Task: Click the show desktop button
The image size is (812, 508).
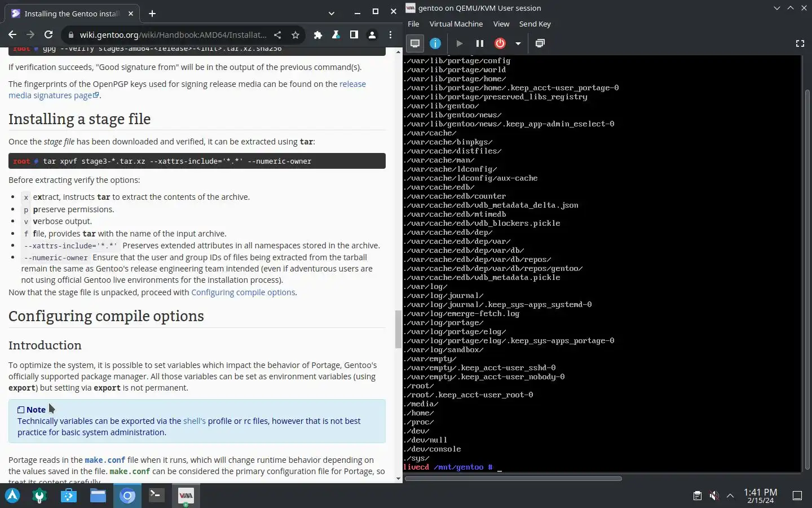Action: coord(797,496)
